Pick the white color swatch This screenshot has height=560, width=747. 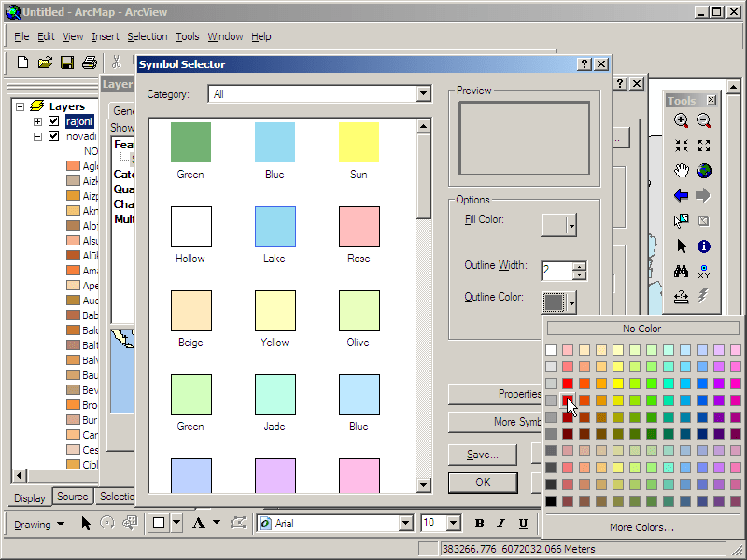click(551, 350)
